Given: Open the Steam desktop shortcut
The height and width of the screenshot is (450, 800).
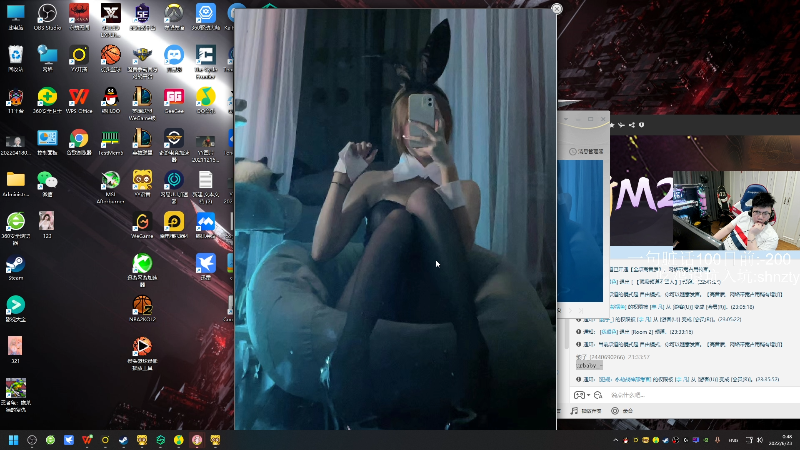Looking at the screenshot, I should pos(16,267).
